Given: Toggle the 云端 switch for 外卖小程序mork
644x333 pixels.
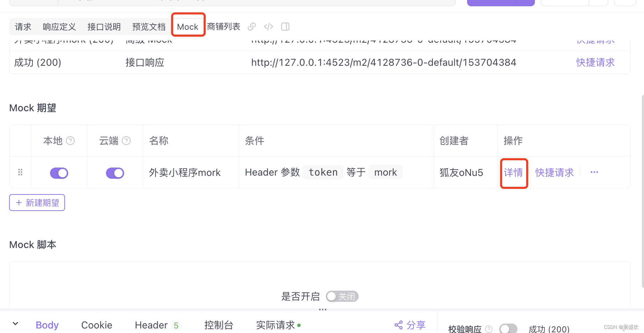Looking at the screenshot, I should [115, 173].
